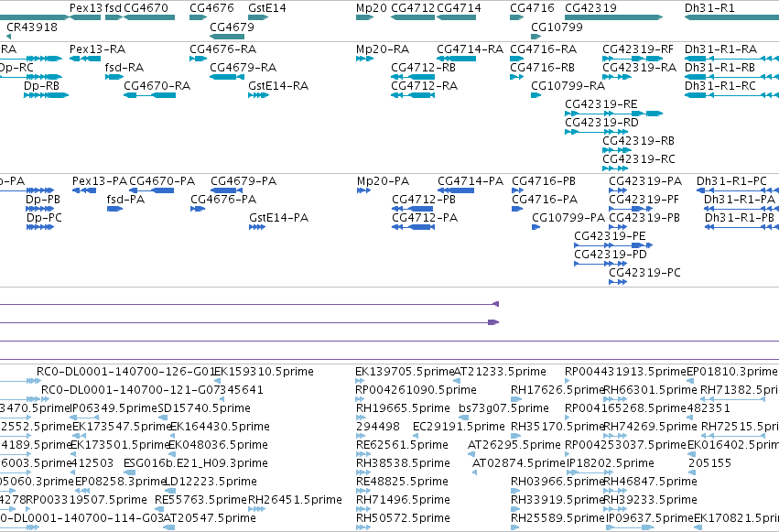Select the Pex13 gene label
Image resolution: width=779 pixels, height=532 pixels.
click(86, 8)
